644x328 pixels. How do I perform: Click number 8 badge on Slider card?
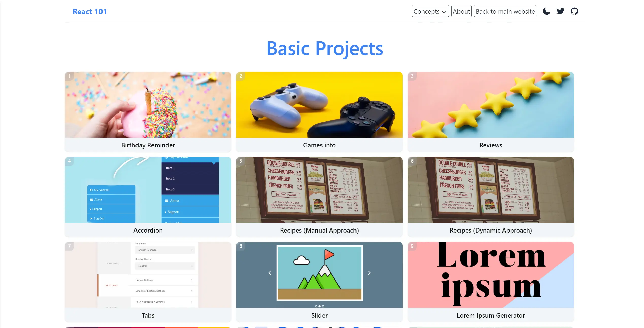[x=241, y=246]
